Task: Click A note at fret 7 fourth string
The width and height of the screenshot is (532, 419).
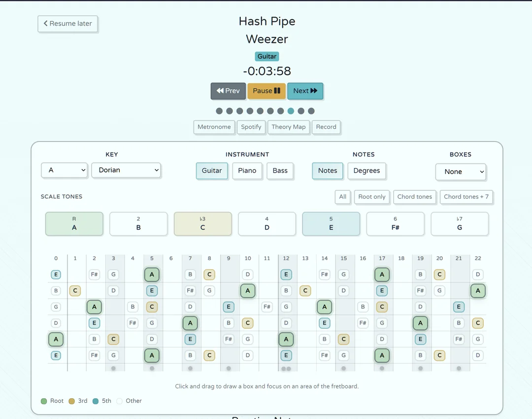Action: coord(190,323)
